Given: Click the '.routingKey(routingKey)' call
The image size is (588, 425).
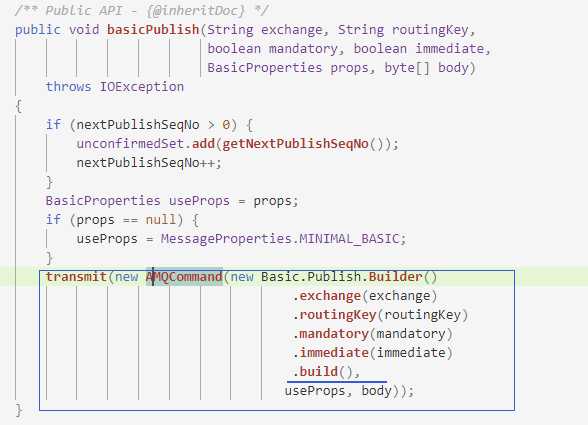Looking at the screenshot, I should [x=380, y=315].
